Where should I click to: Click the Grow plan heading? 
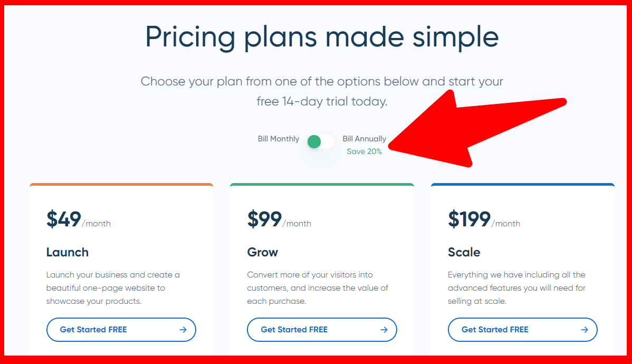click(262, 252)
